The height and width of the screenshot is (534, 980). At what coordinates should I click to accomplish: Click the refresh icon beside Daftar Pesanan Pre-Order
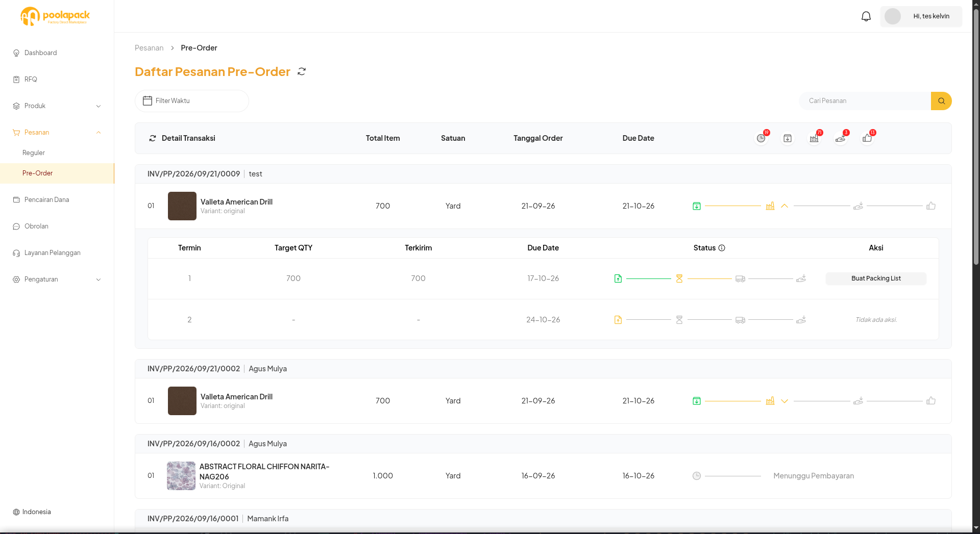[x=302, y=71]
